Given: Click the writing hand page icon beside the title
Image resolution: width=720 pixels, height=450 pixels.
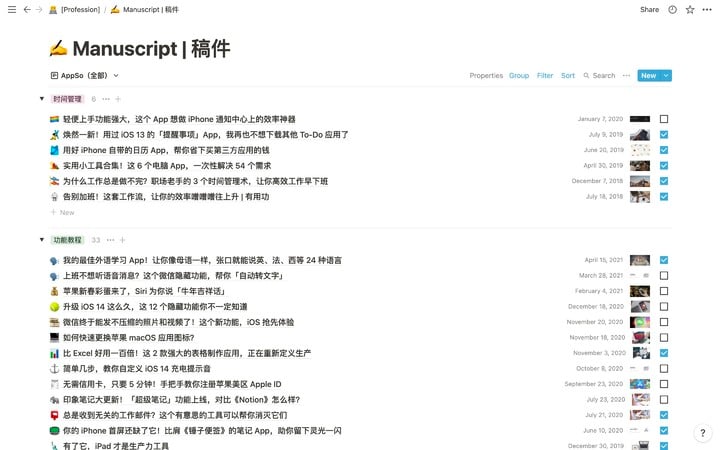Looking at the screenshot, I should (58, 48).
